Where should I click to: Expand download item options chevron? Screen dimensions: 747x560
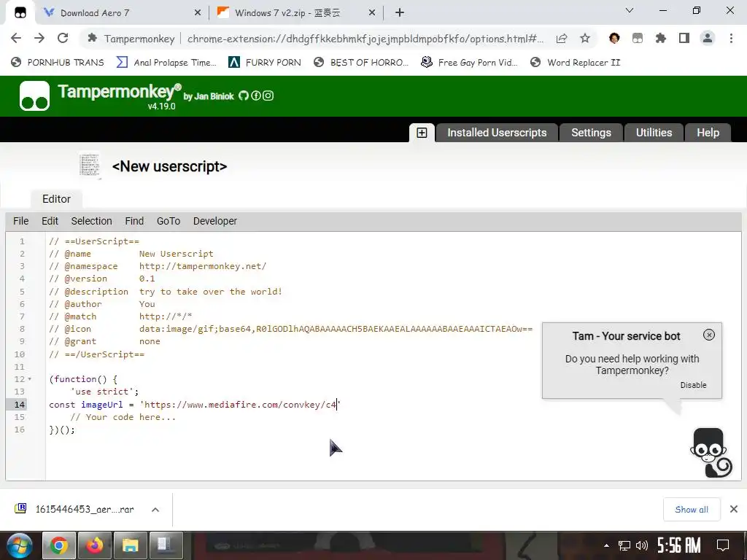[155, 510]
